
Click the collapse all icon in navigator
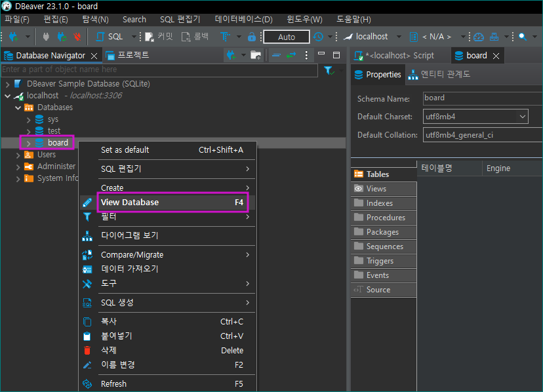pos(276,55)
